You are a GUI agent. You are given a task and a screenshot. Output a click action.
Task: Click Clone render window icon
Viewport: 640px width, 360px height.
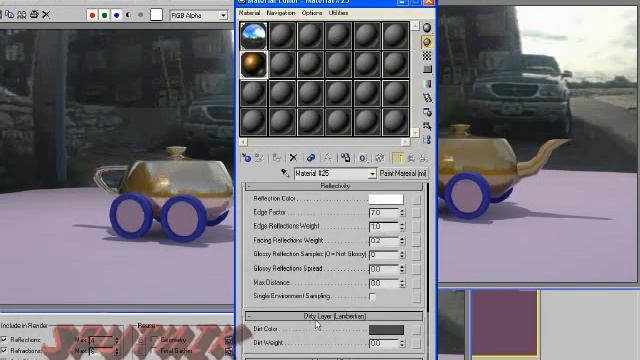click(x=22, y=15)
